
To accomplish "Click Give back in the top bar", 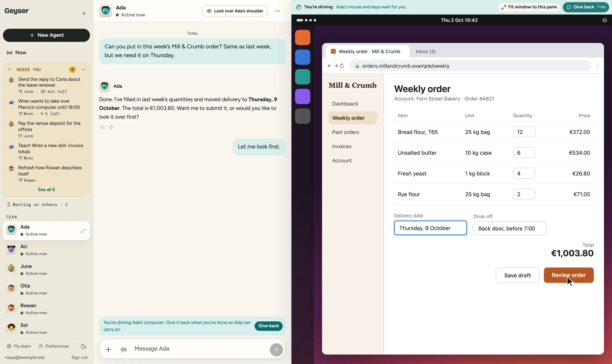I will tap(586, 7).
